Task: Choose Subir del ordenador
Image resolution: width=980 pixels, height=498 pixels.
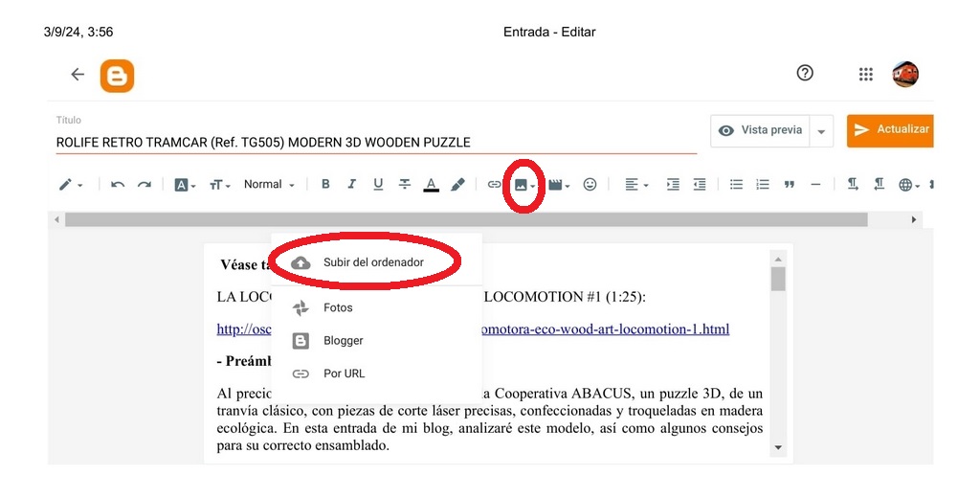Action: click(x=376, y=262)
